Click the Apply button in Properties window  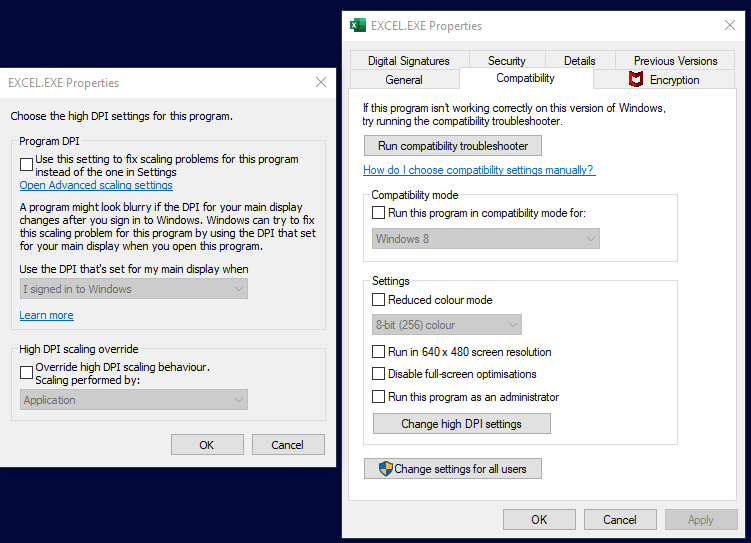tap(701, 520)
